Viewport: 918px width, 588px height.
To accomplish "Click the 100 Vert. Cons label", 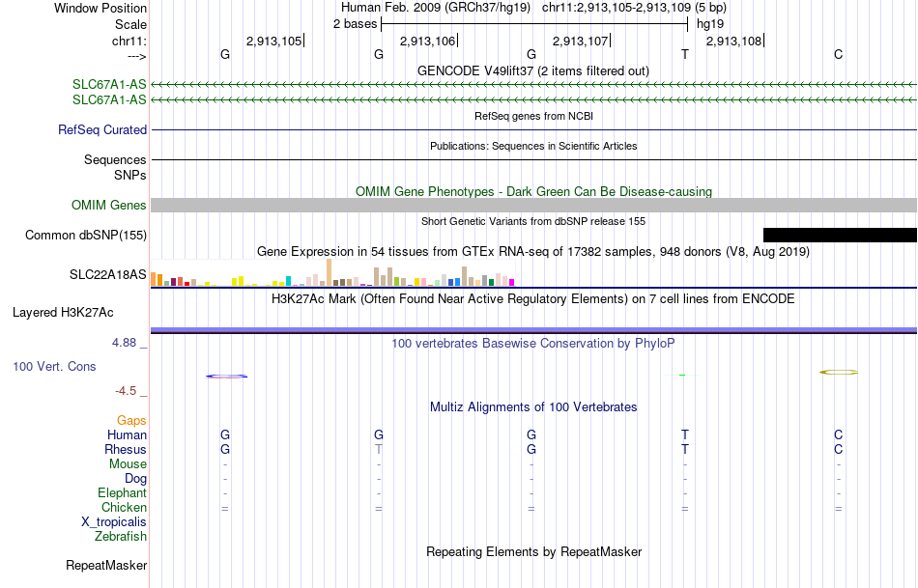I will point(54,366).
